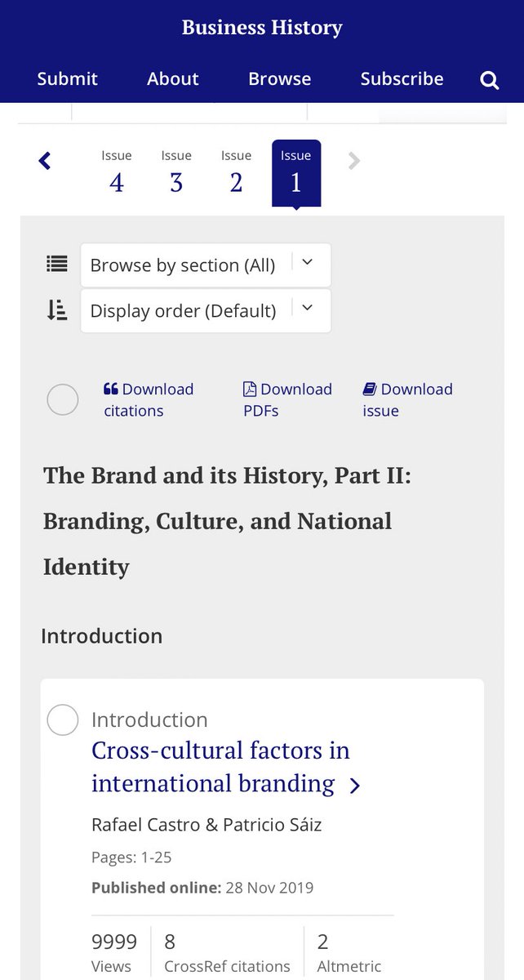Click the chevron beside the article title
The width and height of the screenshot is (524, 980).
tap(354, 786)
